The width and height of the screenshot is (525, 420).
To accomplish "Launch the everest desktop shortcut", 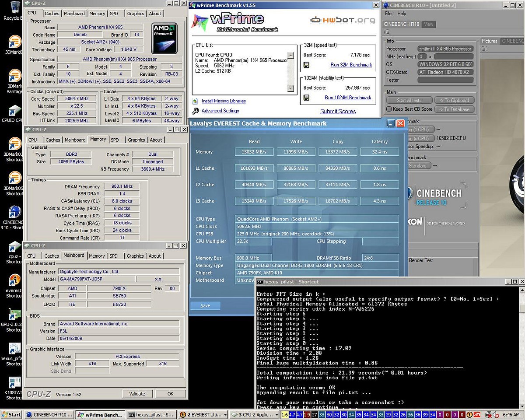I will point(15,280).
